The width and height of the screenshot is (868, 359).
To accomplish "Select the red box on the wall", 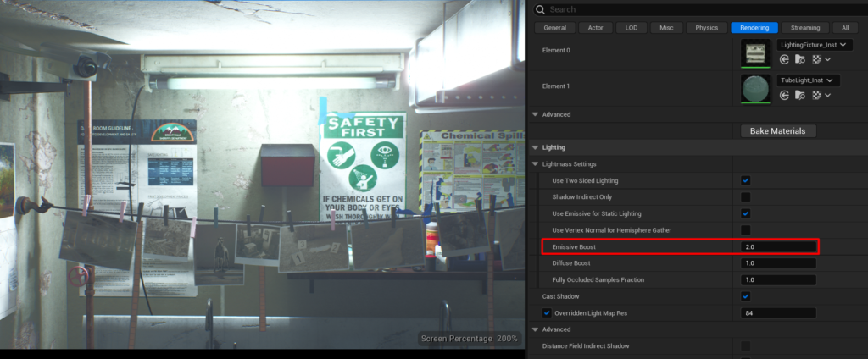I will coord(288,165).
